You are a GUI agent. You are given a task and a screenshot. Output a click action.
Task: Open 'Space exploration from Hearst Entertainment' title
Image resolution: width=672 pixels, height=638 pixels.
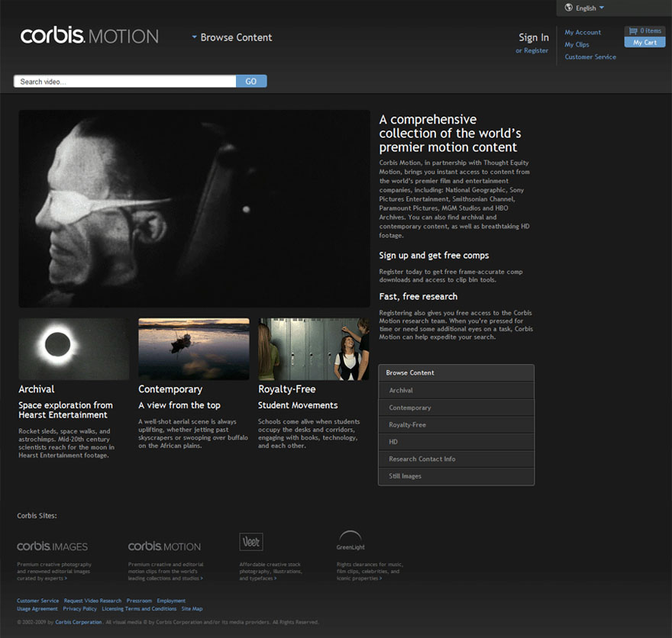[x=66, y=410]
